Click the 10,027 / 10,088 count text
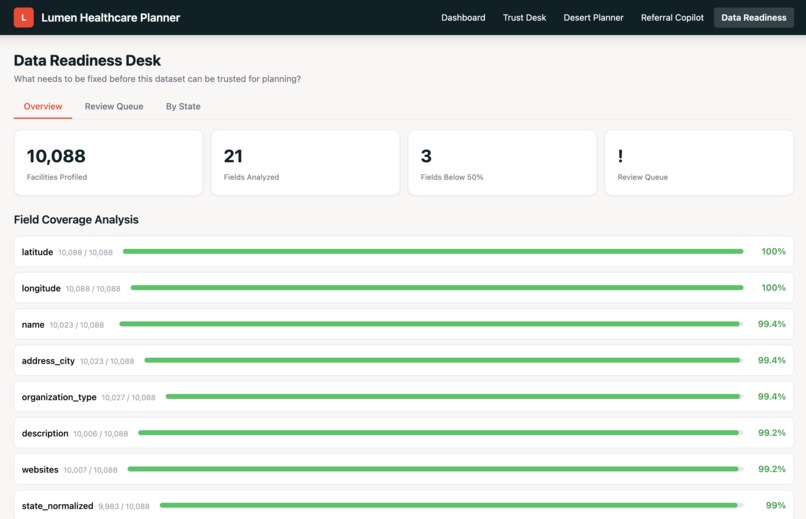This screenshot has height=519, width=806. pos(129,397)
